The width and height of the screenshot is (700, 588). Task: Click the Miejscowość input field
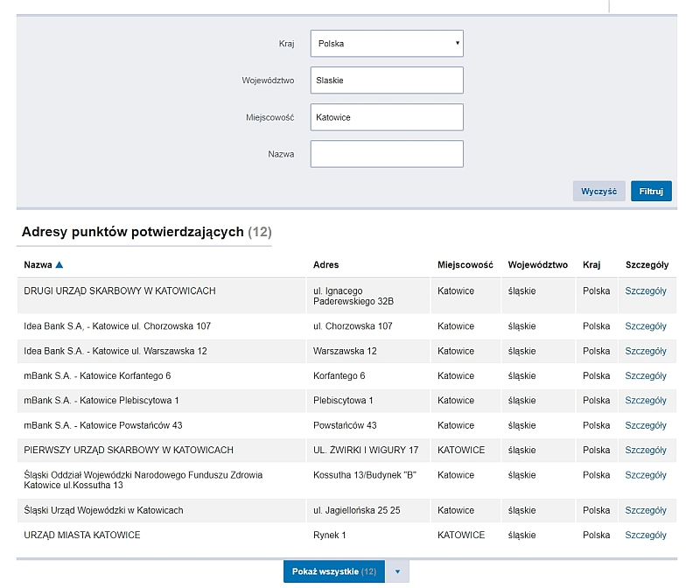tap(387, 117)
